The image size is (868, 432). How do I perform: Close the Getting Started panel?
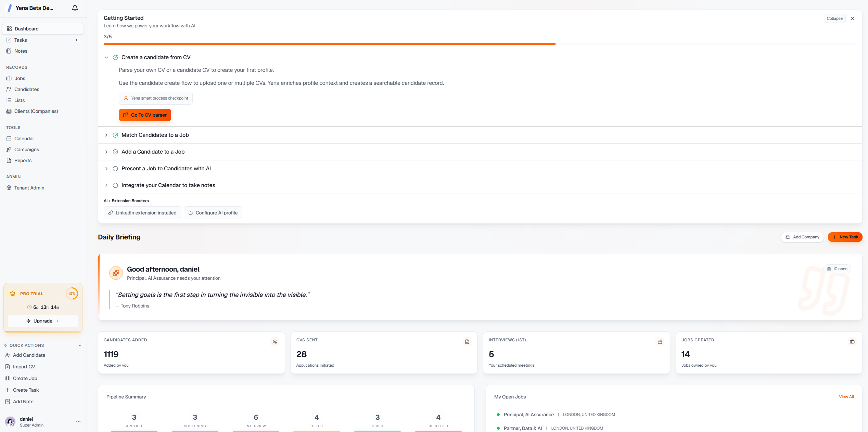pos(853,18)
